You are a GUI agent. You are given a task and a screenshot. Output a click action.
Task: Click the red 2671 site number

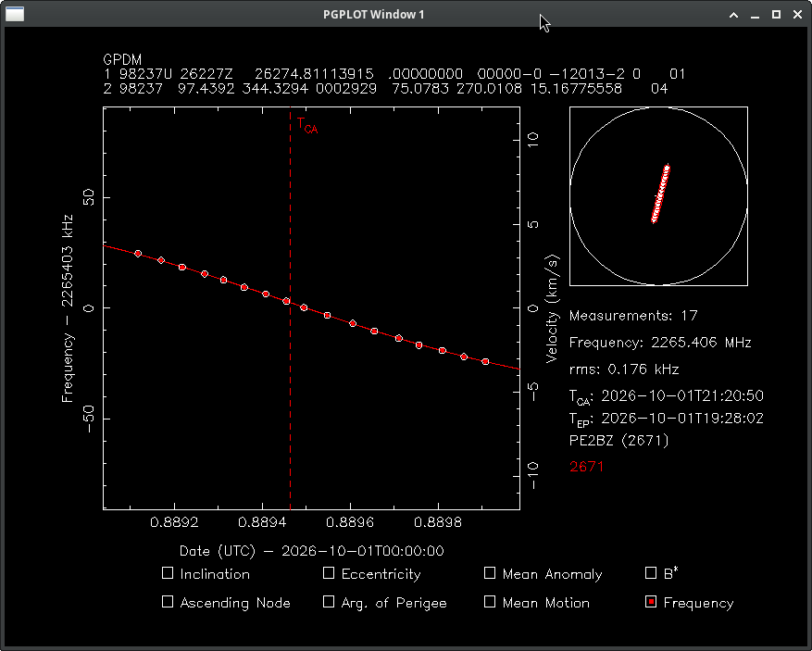[x=587, y=467]
